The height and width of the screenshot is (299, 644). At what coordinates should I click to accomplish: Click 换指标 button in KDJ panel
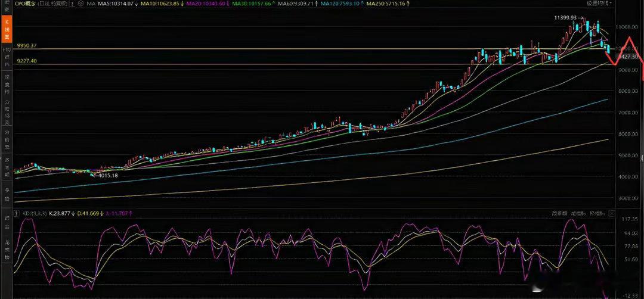click(597, 213)
